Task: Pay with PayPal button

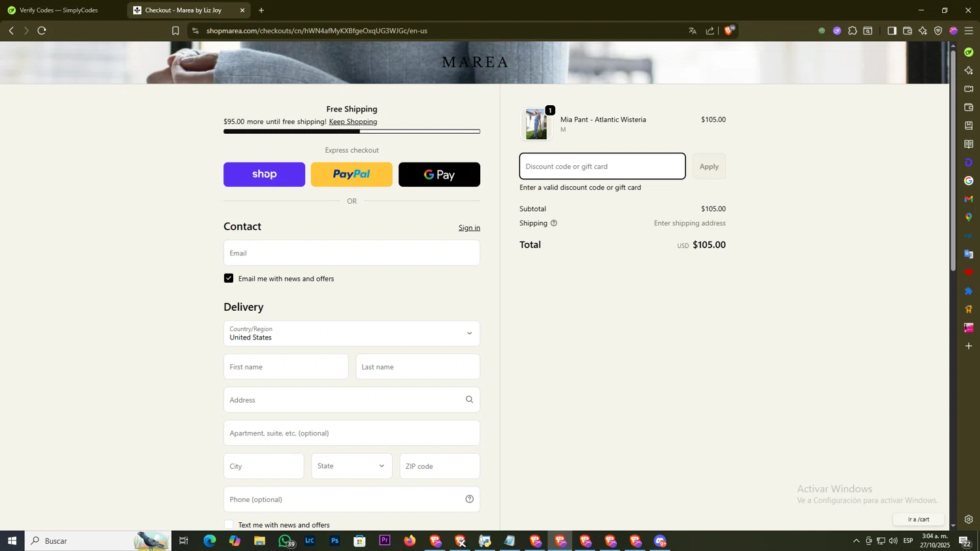Action: point(351,174)
